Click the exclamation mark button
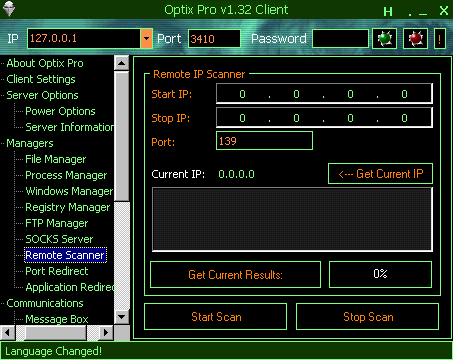 tap(440, 39)
